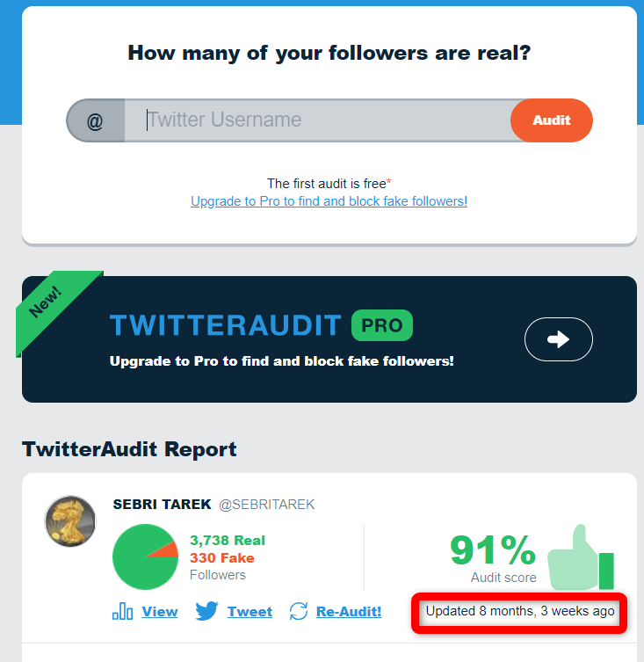Screen dimensions: 644x662
Task: Focus the Twitter Username input field
Action: [317, 120]
